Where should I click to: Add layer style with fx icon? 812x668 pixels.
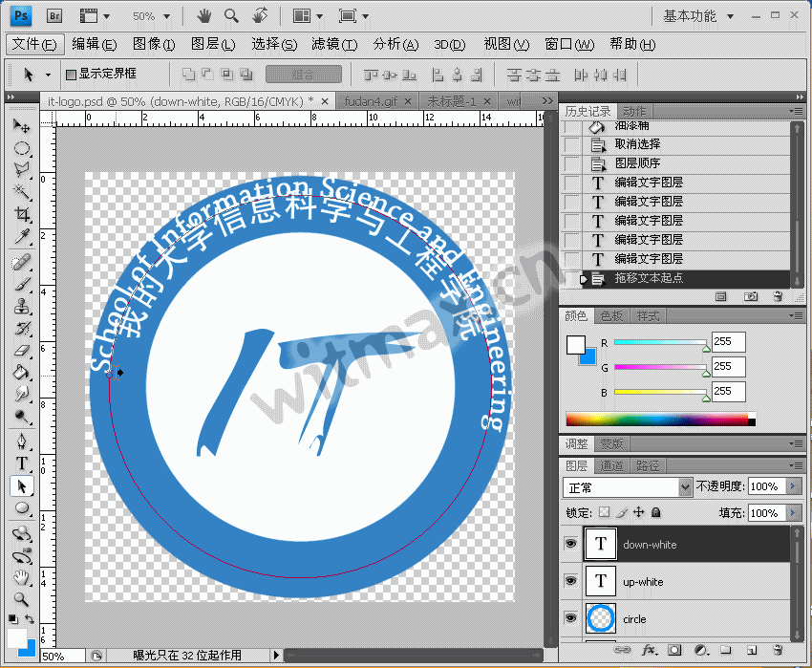click(649, 650)
